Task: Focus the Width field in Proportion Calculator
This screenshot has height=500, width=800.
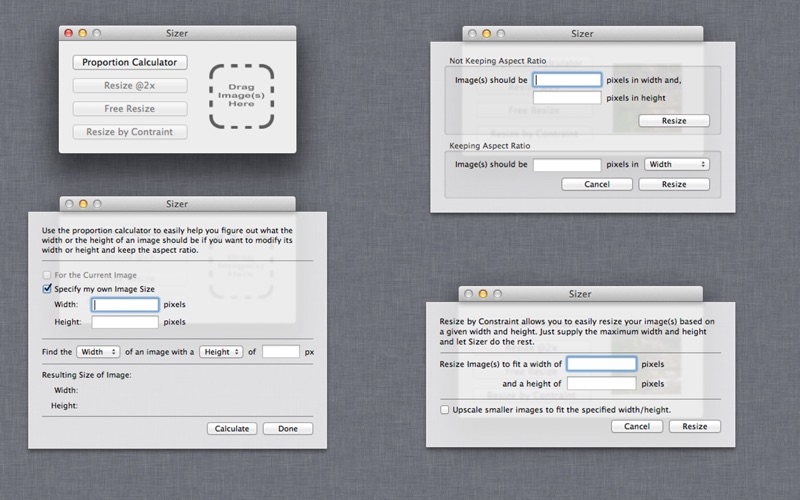Action: (125, 305)
